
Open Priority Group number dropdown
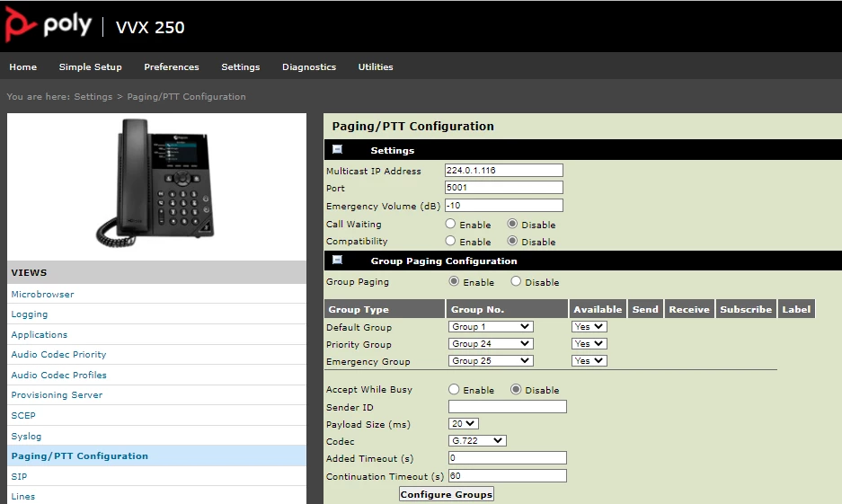(491, 343)
